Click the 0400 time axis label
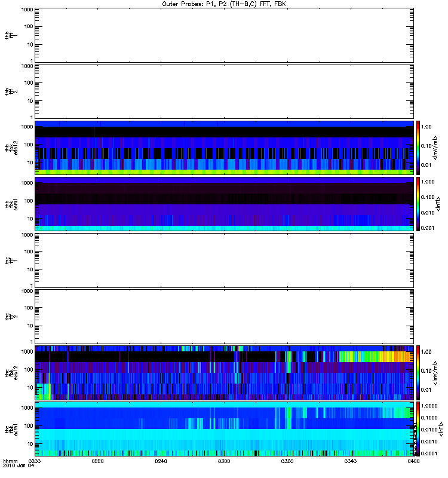This screenshot has width=448, height=478. pos(413,461)
